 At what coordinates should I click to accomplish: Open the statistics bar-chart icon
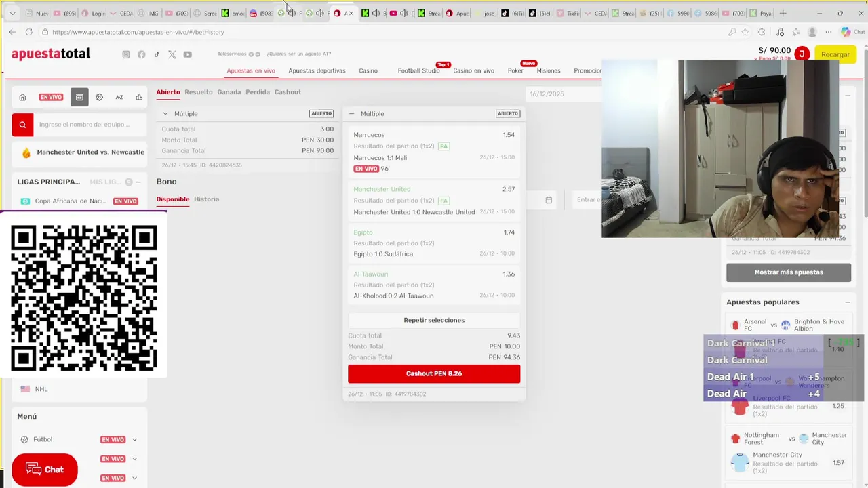139,97
